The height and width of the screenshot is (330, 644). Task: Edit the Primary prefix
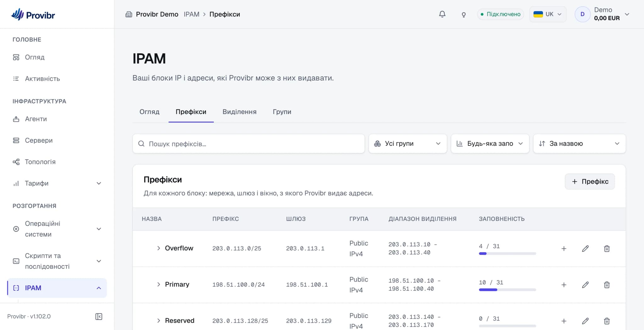coord(585,285)
